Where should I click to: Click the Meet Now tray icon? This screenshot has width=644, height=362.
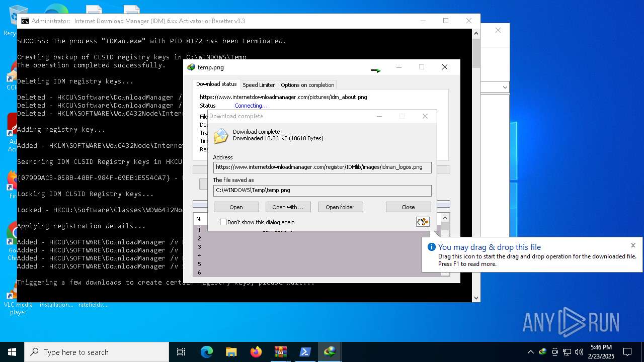point(555,352)
